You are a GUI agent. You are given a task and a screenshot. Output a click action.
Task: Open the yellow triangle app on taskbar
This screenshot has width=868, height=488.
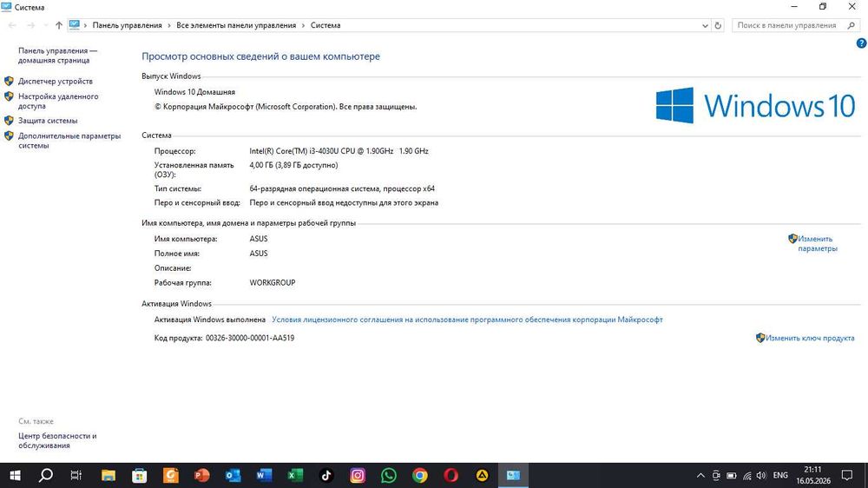pos(482,475)
